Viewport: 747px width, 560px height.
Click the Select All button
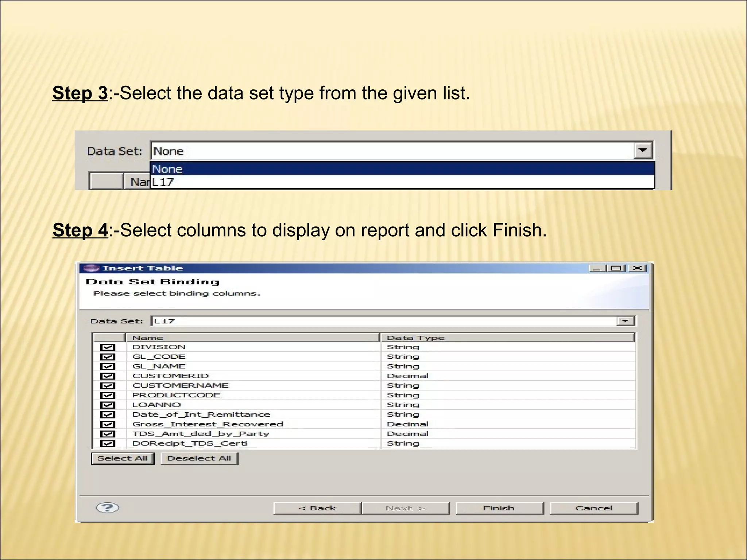pyautogui.click(x=123, y=458)
